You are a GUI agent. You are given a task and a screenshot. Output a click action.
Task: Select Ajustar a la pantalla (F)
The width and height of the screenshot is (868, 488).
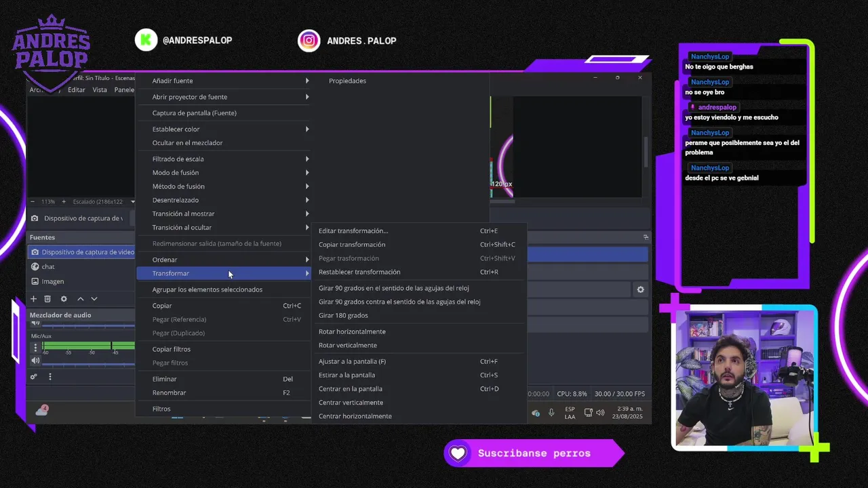(418, 361)
